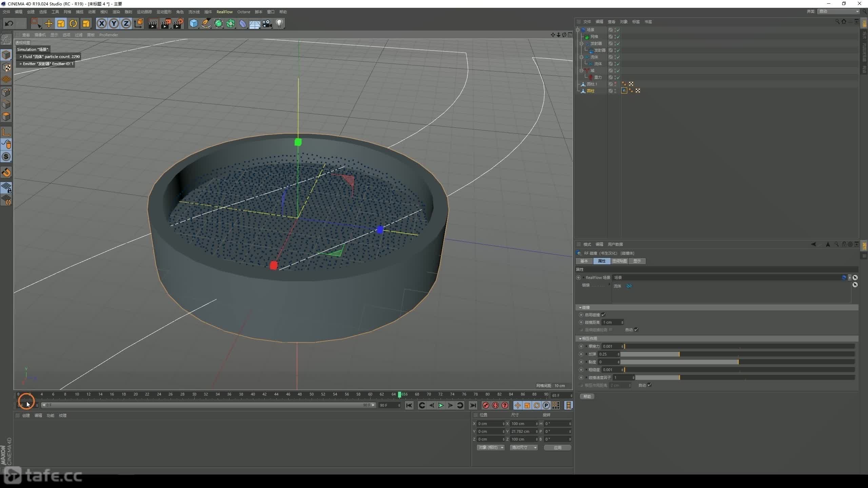Click the 黏度 slider bar

coord(737,362)
